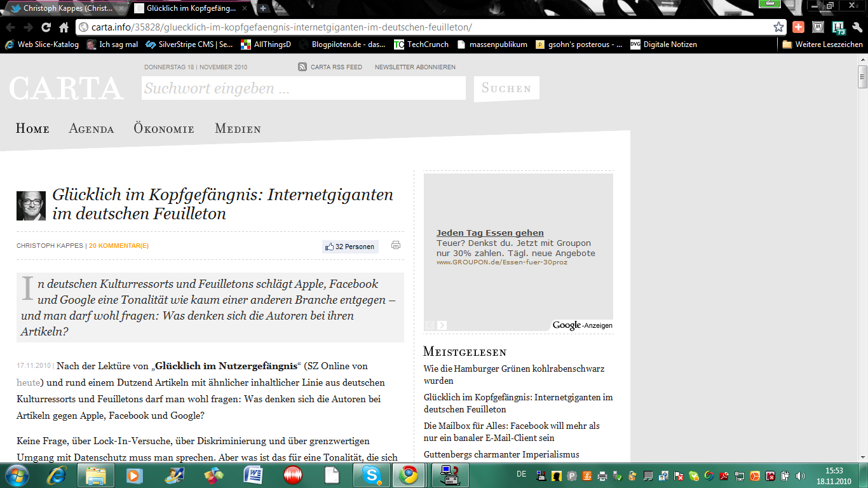Print the article using the printer icon
The image size is (868, 488).
click(396, 245)
